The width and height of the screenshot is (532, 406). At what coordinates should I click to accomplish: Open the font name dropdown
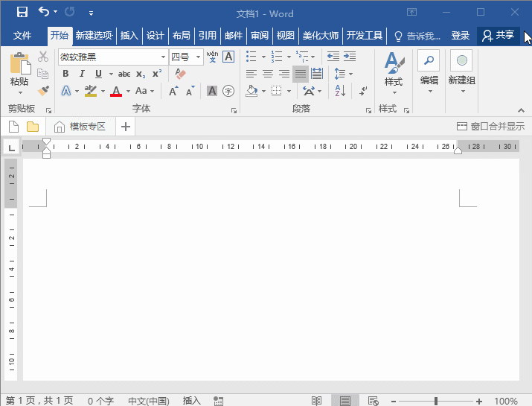163,57
